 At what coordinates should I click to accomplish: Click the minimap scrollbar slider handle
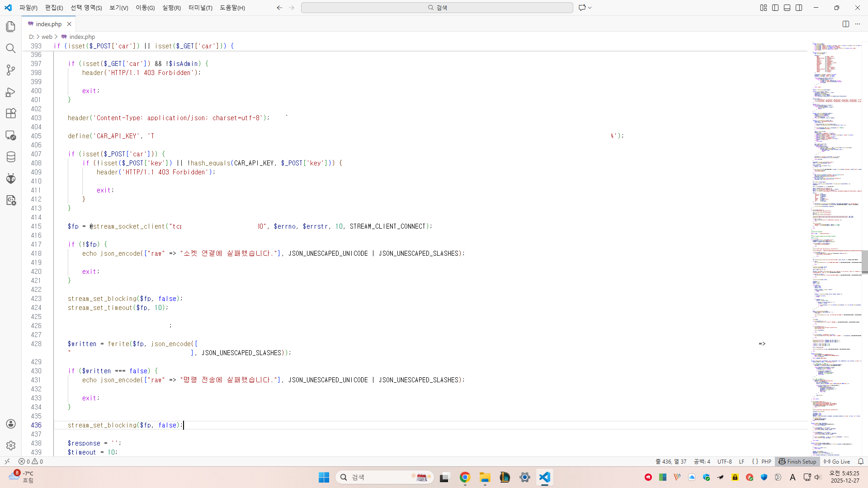click(864, 262)
